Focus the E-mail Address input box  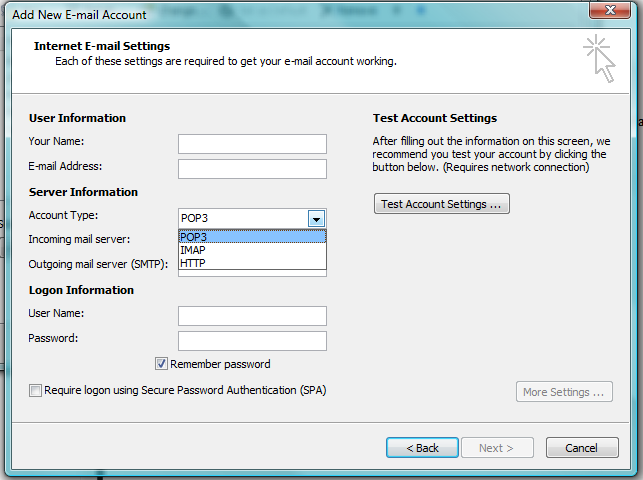point(252,169)
